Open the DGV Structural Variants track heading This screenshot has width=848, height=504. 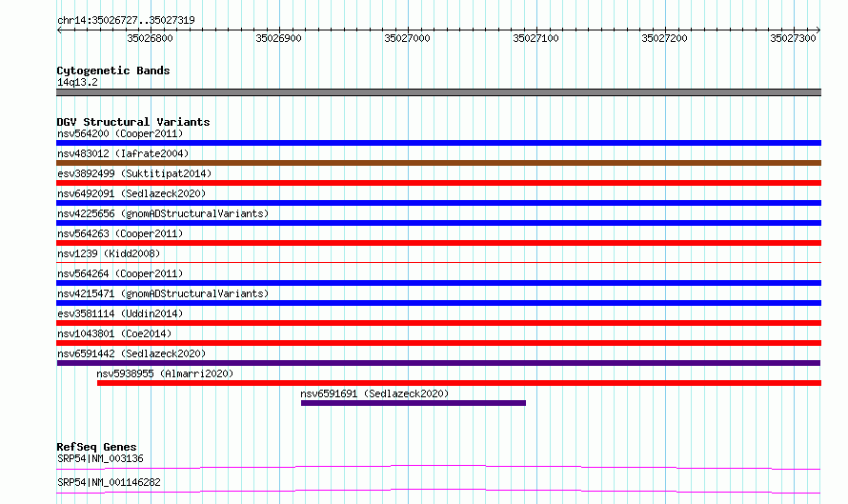[x=133, y=122]
